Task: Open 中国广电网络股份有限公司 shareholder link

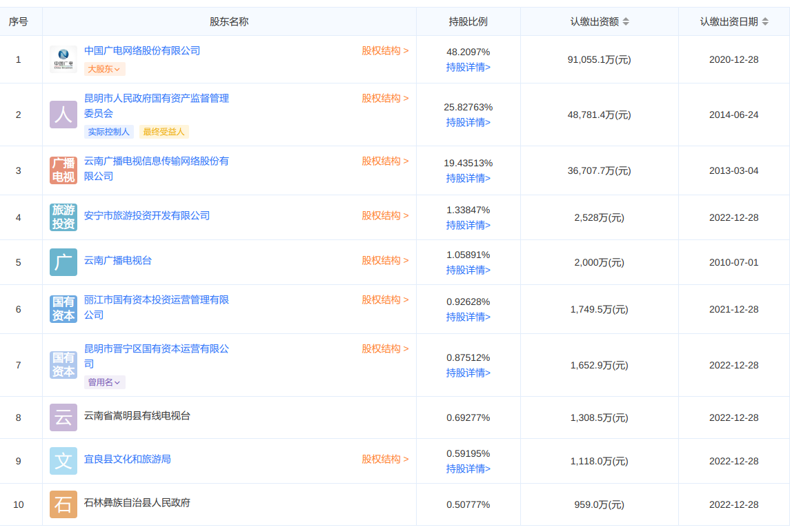Action: 142,51
